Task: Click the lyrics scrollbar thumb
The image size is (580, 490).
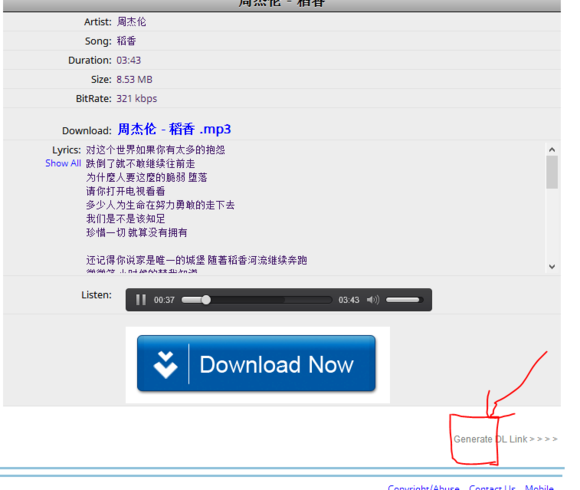Action: pyautogui.click(x=552, y=172)
